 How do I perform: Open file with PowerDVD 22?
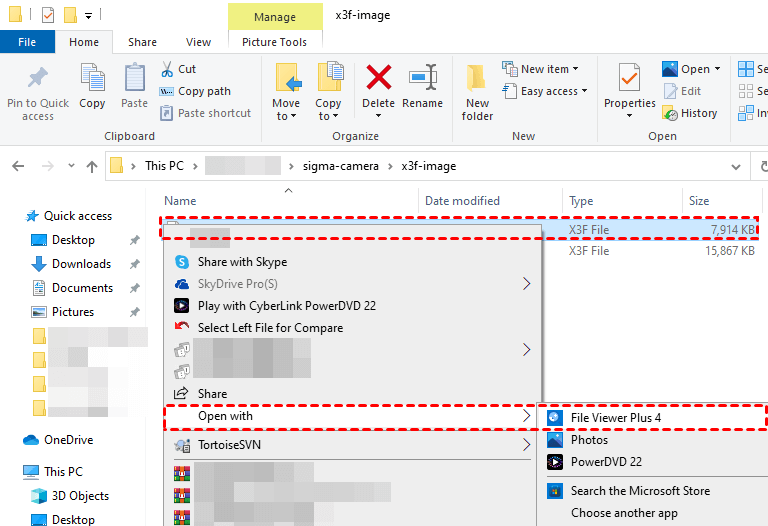pyautogui.click(x=654, y=462)
